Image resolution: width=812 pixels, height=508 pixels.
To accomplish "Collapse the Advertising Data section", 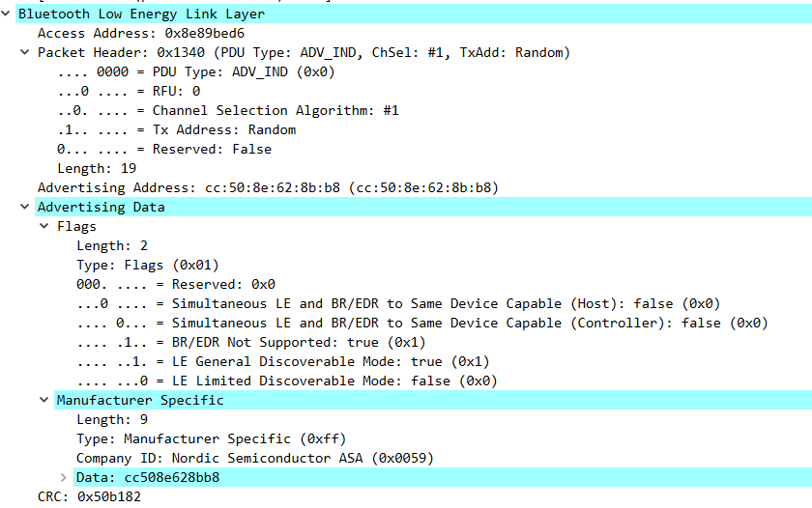I will click(x=25, y=207).
